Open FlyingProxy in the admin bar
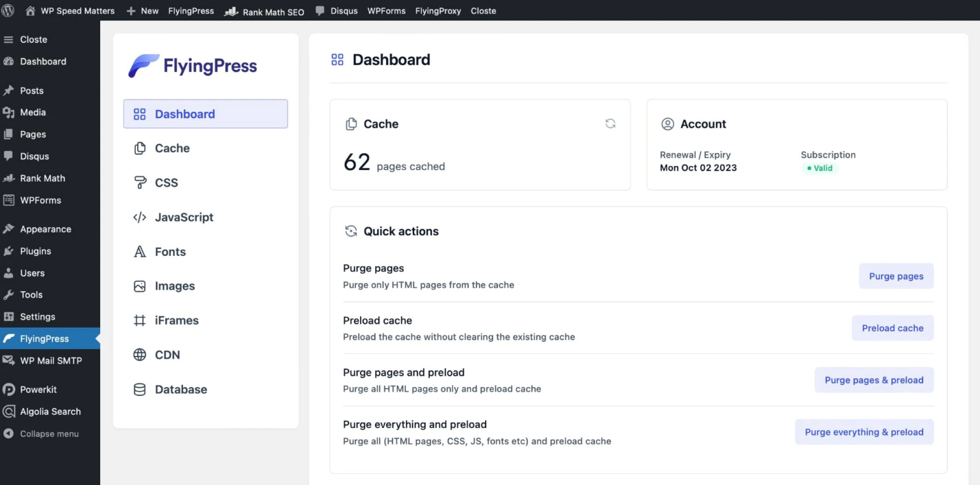Image resolution: width=980 pixels, height=485 pixels. [438, 11]
